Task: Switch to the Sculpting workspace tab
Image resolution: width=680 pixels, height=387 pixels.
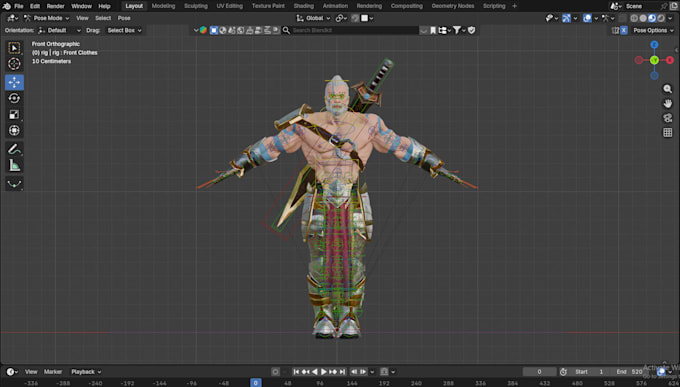Action: click(196, 6)
